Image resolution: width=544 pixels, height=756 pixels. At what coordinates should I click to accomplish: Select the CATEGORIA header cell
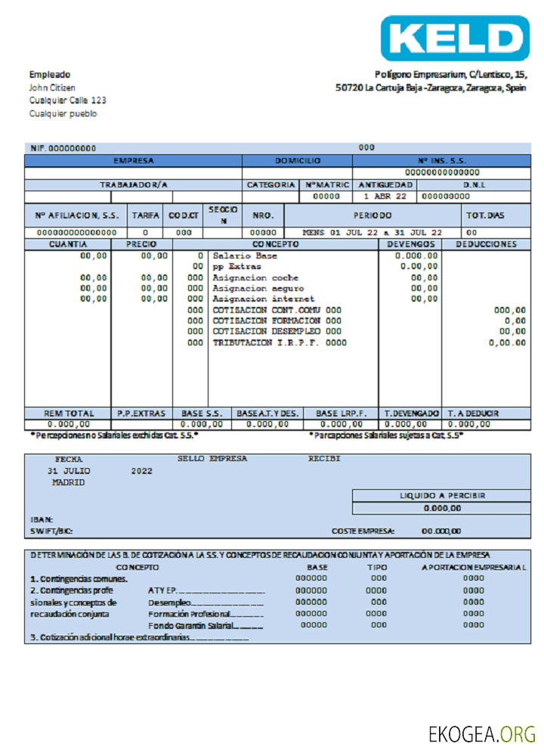click(x=270, y=184)
